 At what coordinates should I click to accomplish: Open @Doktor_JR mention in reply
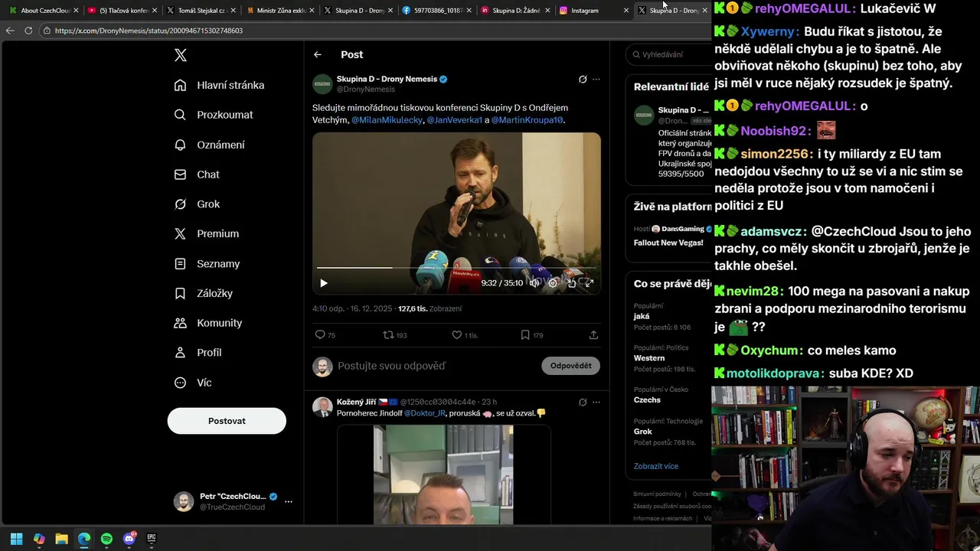coord(425,413)
